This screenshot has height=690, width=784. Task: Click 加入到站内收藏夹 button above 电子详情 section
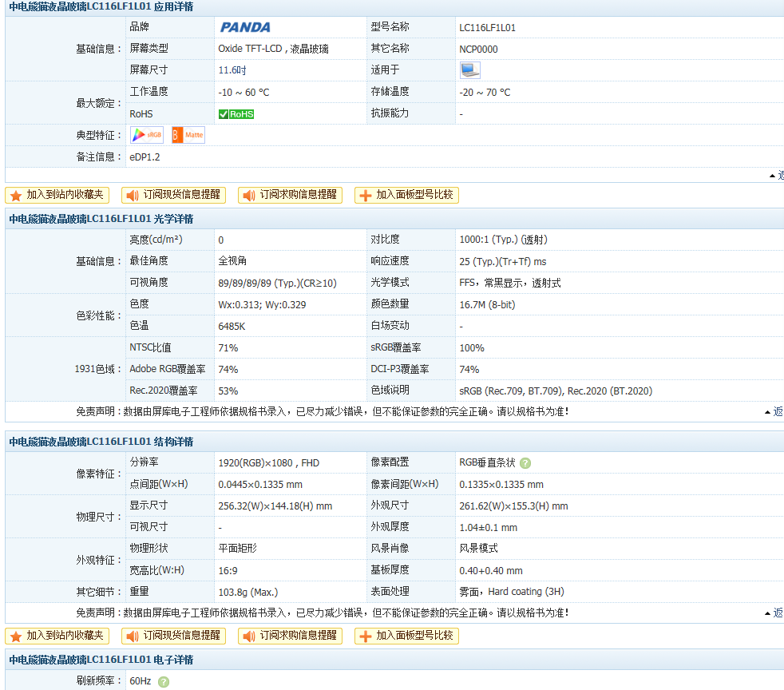tap(57, 636)
